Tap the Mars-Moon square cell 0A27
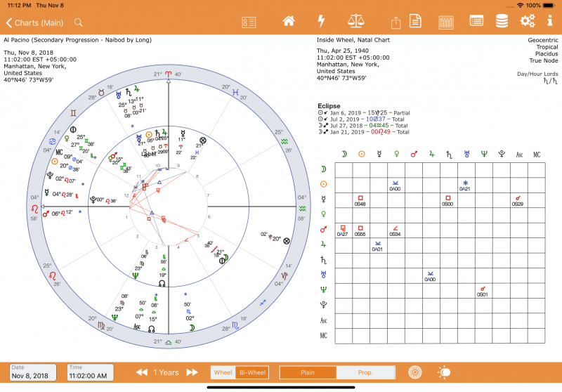This screenshot has height=392, width=562. [x=343, y=230]
